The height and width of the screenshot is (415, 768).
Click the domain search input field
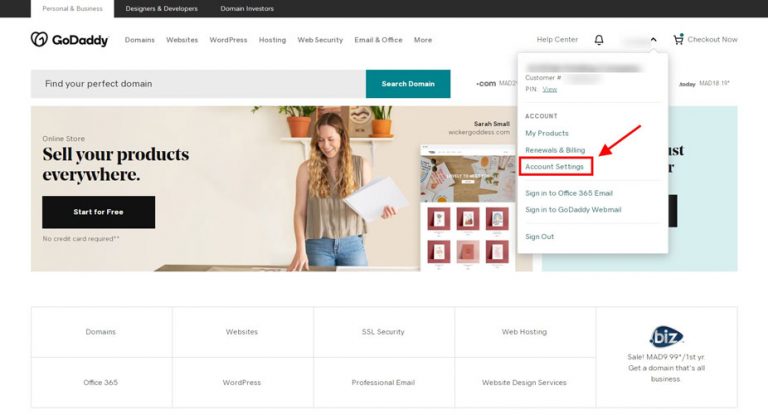[x=198, y=84]
